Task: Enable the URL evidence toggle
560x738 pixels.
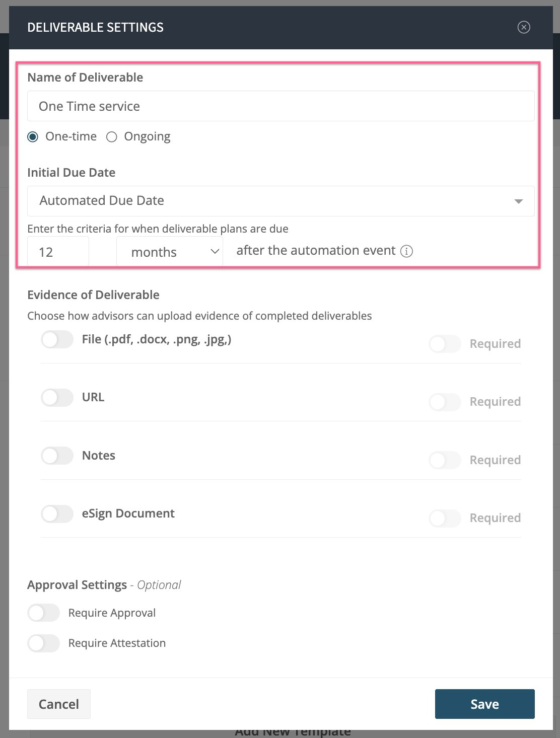Action: pyautogui.click(x=57, y=398)
